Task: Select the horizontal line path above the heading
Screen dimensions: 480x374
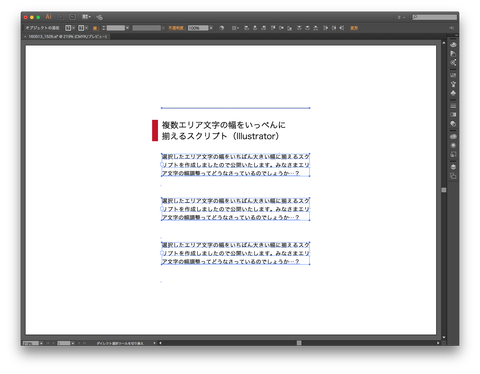Action: pos(235,108)
